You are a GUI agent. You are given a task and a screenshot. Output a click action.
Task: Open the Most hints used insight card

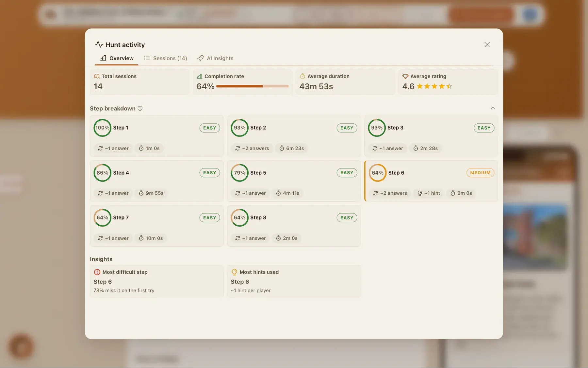coord(294,281)
